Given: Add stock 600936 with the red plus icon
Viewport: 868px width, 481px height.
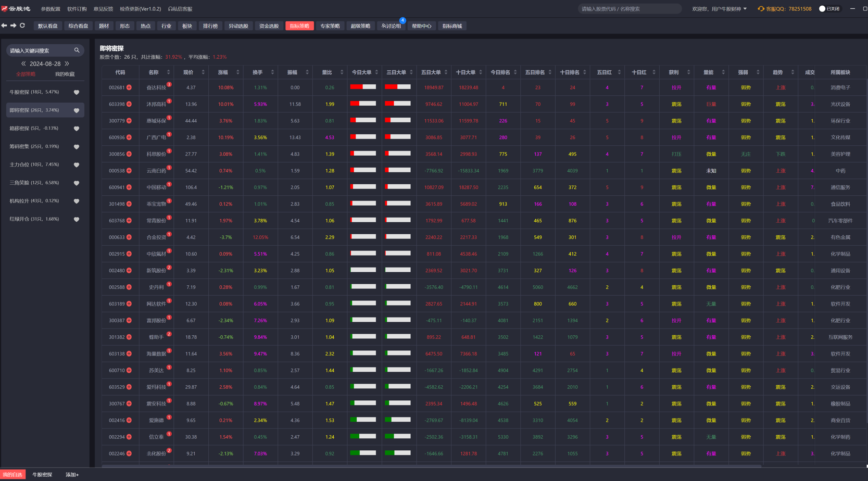Looking at the screenshot, I should [x=129, y=137].
